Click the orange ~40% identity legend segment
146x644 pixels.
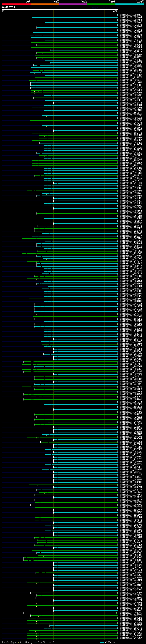click(45, 4)
